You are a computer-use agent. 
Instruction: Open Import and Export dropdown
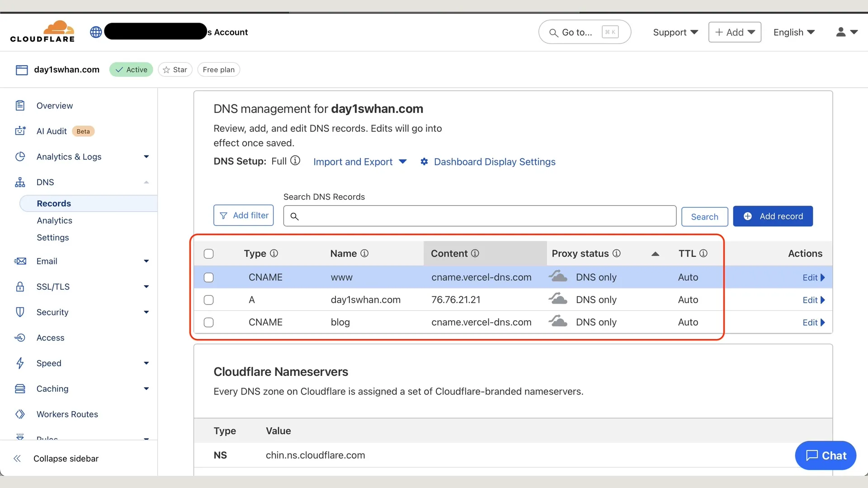pyautogui.click(x=360, y=162)
